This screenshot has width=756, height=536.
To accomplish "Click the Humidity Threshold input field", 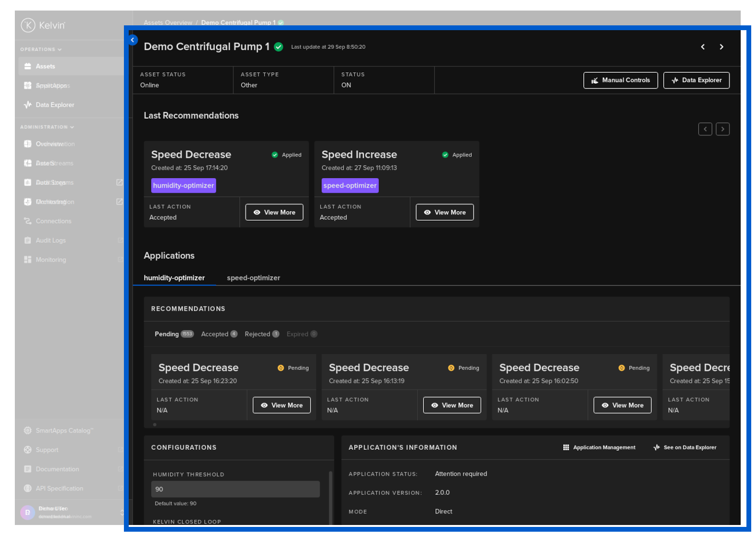I will [x=235, y=489].
